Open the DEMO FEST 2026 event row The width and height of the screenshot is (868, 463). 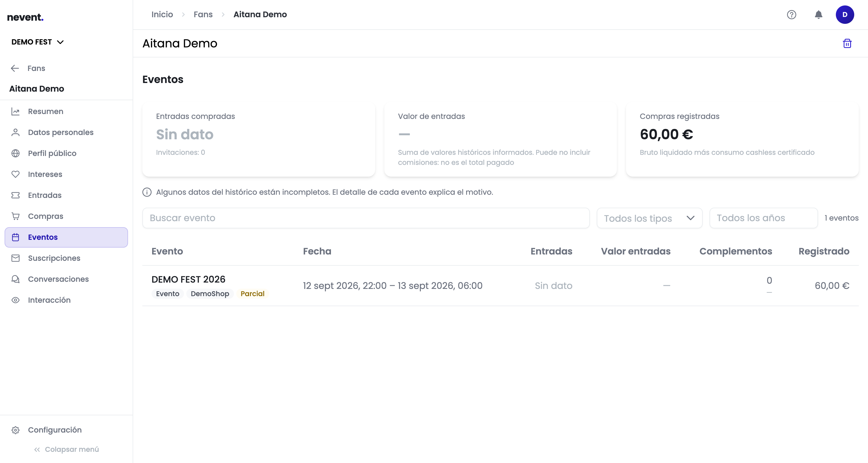tap(500, 285)
